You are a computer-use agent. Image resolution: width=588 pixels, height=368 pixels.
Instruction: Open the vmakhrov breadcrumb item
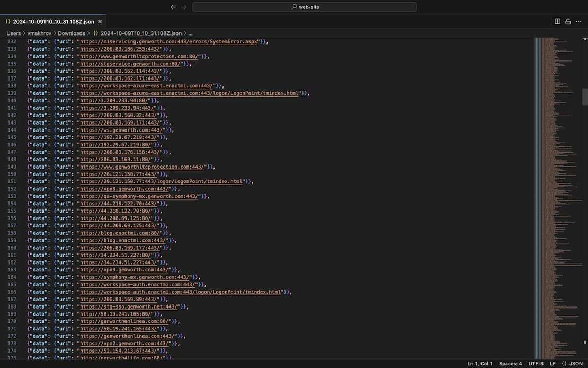point(38,33)
